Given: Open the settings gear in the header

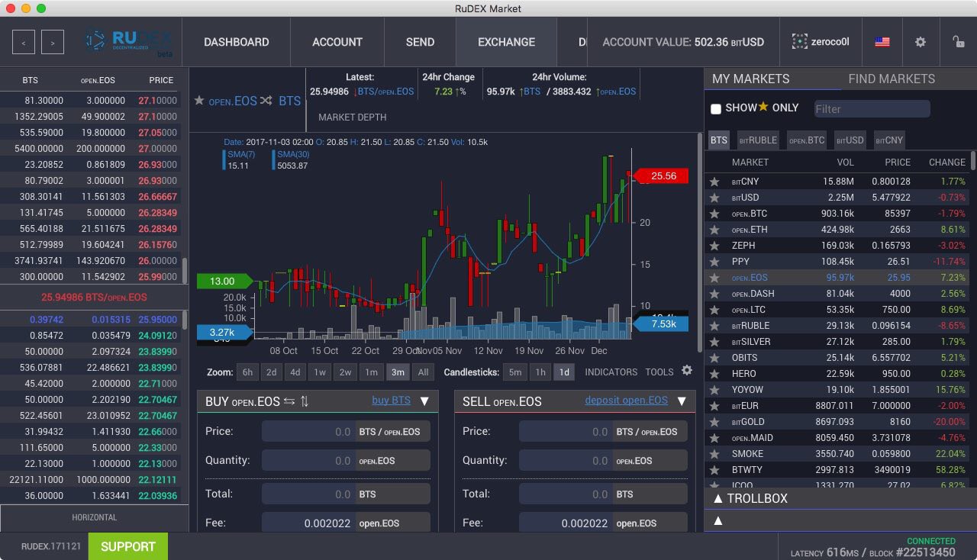Looking at the screenshot, I should tap(921, 42).
